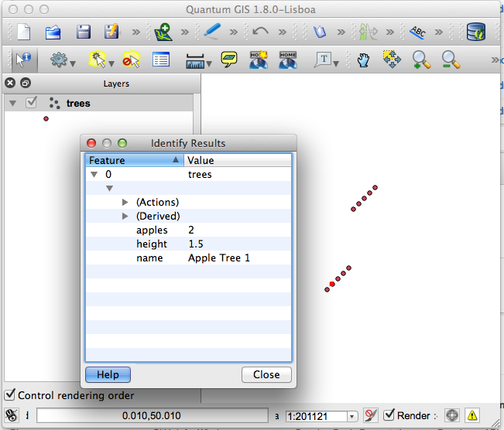
Task: Collapse feature 0 row in Identify Results
Action: (x=94, y=175)
